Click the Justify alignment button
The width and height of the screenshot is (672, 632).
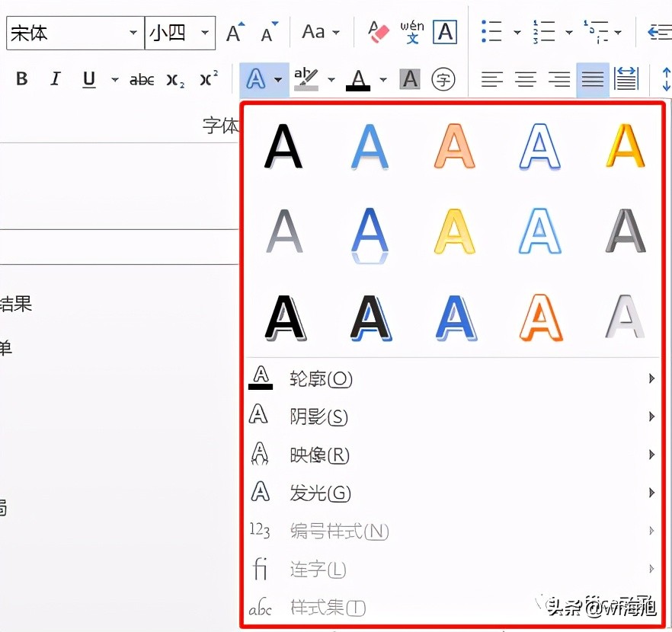592,79
